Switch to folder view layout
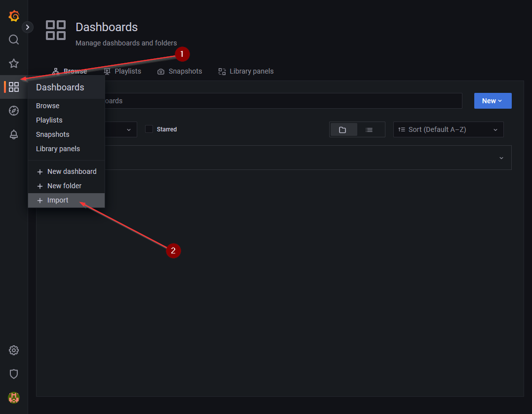532x414 pixels. pyautogui.click(x=342, y=129)
